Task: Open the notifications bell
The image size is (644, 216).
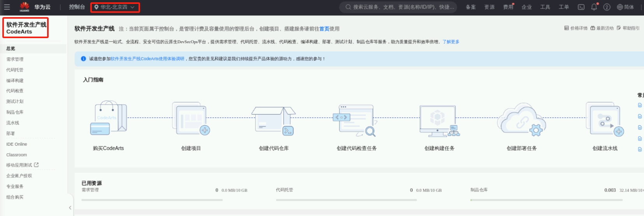Action: [x=594, y=7]
